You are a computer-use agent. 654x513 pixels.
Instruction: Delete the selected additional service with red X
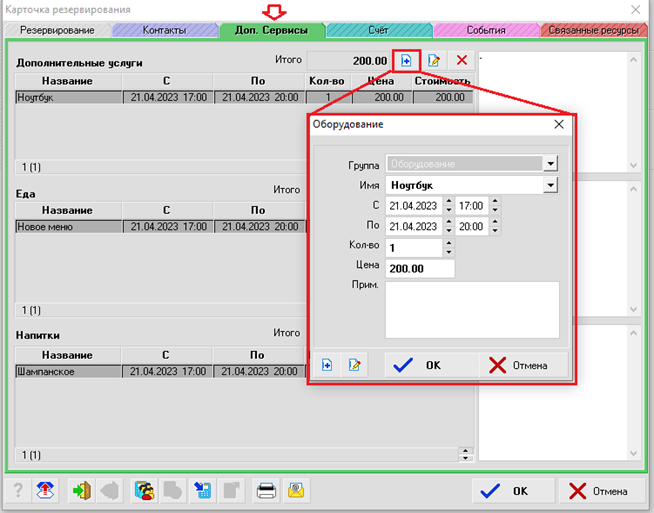click(x=461, y=62)
